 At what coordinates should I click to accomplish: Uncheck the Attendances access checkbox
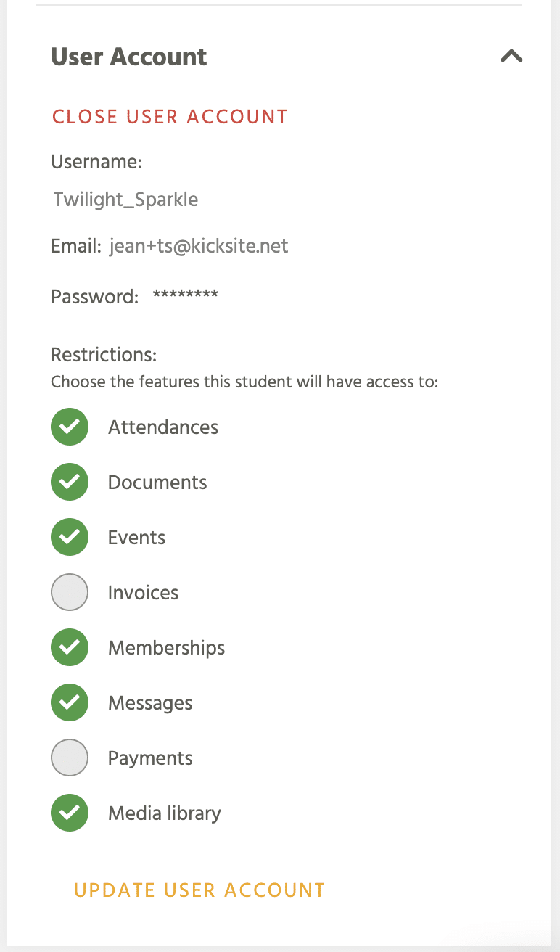click(x=70, y=427)
